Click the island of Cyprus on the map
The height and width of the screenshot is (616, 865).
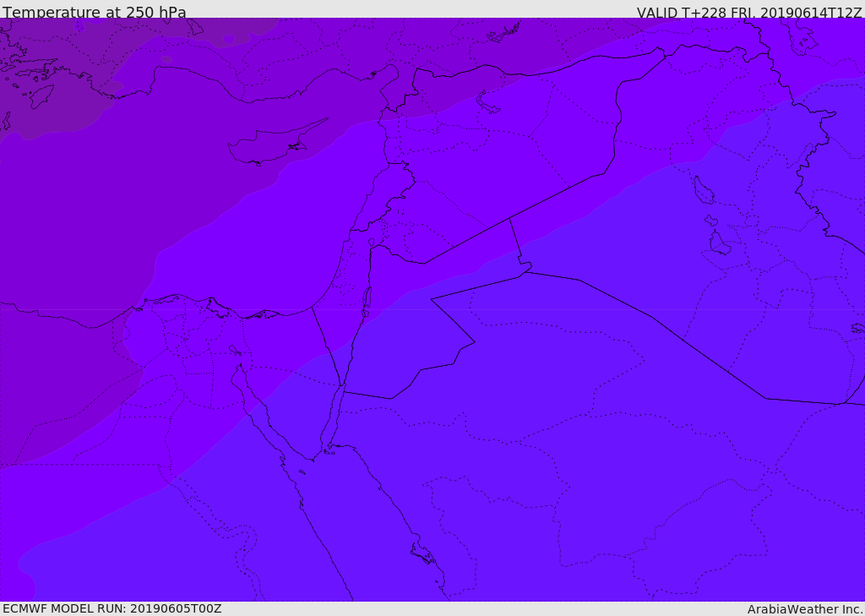tap(270, 144)
